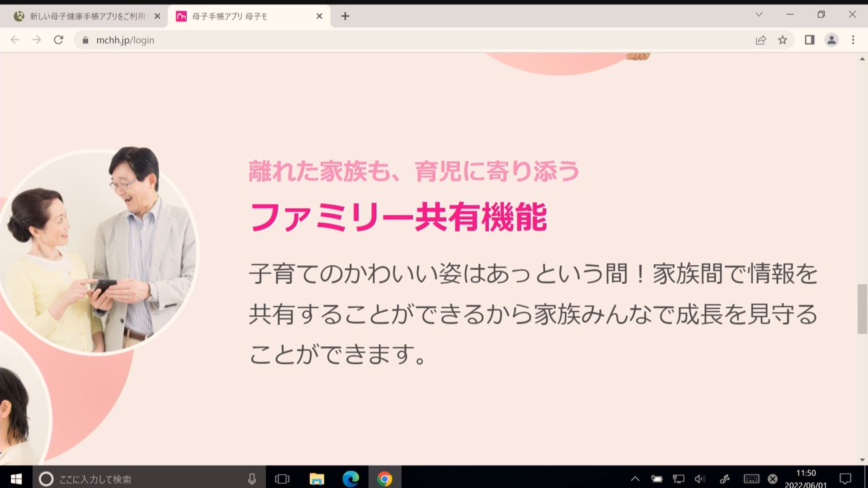Launch Microsoft Edge from the taskbar

351,479
